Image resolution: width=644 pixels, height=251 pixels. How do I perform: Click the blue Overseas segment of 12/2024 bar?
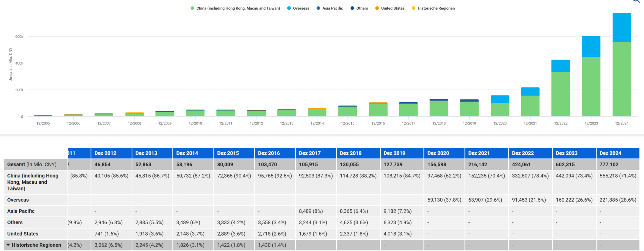[622, 28]
